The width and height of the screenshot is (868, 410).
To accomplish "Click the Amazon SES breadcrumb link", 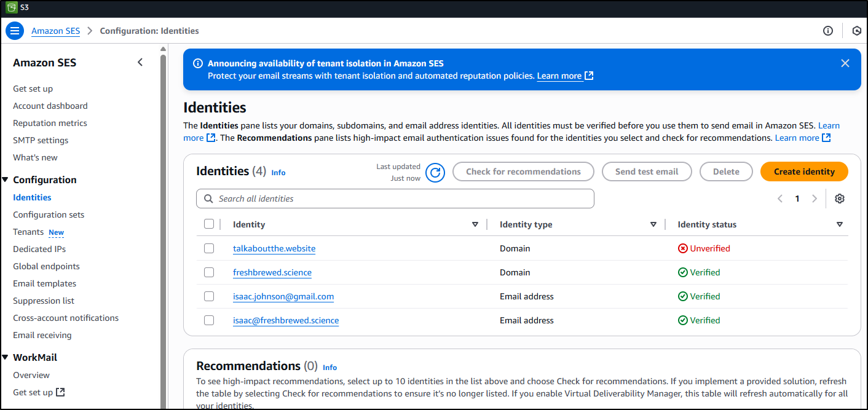I will pos(56,31).
